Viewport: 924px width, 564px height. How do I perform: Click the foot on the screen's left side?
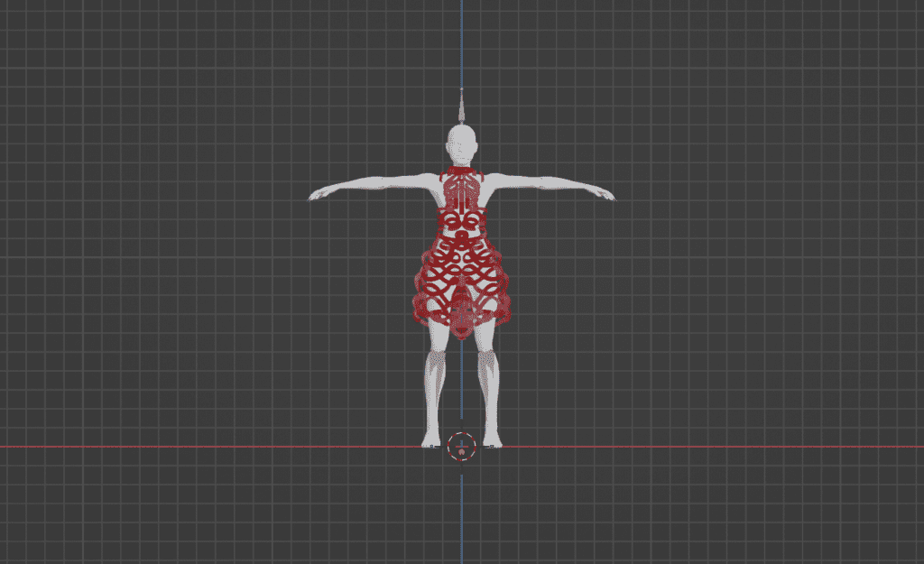tap(430, 441)
